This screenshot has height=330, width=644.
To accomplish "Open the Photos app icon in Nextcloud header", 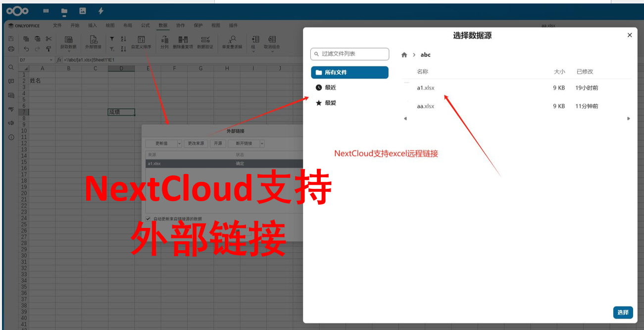I will click(x=83, y=11).
